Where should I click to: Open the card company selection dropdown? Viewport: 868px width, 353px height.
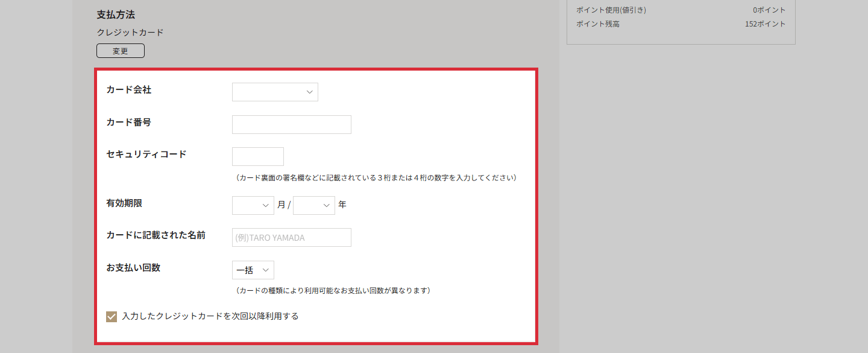(x=275, y=92)
